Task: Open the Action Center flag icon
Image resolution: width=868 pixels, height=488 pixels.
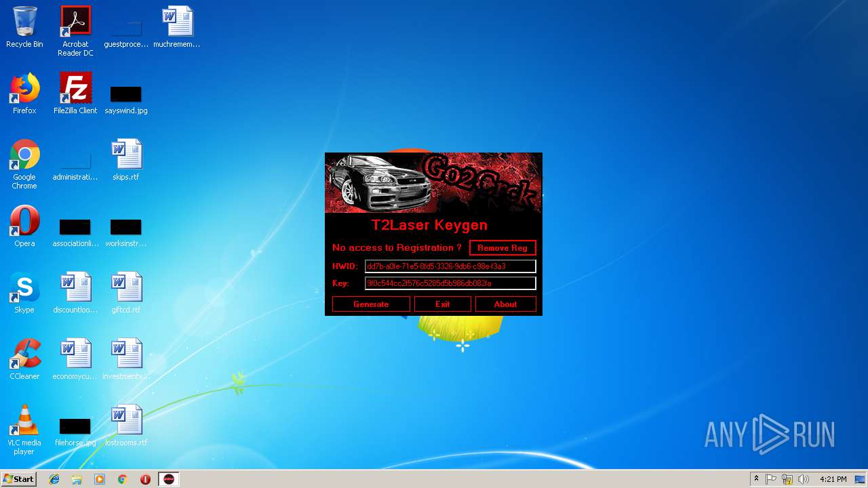Action: 771,479
